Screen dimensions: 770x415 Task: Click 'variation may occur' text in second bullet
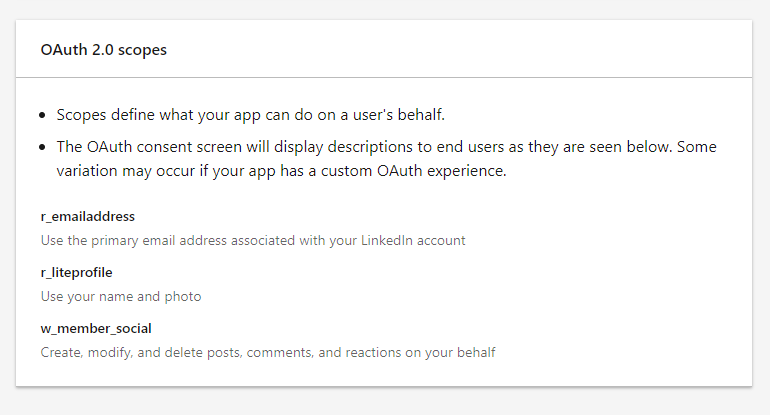click(x=120, y=170)
